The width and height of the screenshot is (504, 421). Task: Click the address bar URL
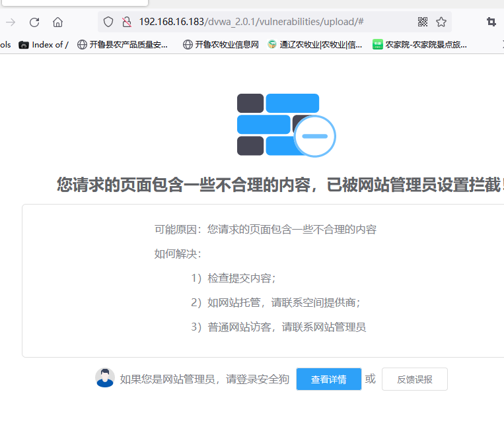252,22
